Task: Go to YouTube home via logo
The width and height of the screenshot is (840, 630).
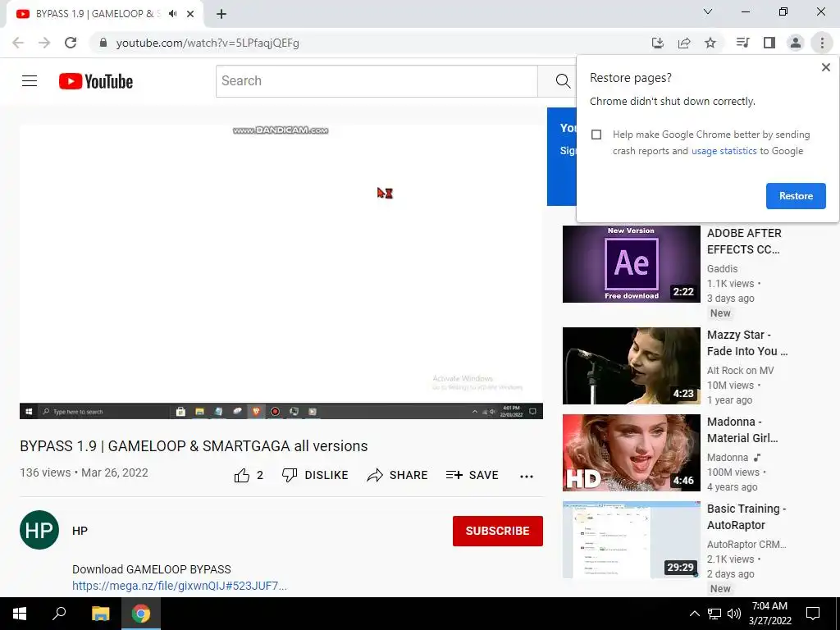Action: [96, 81]
